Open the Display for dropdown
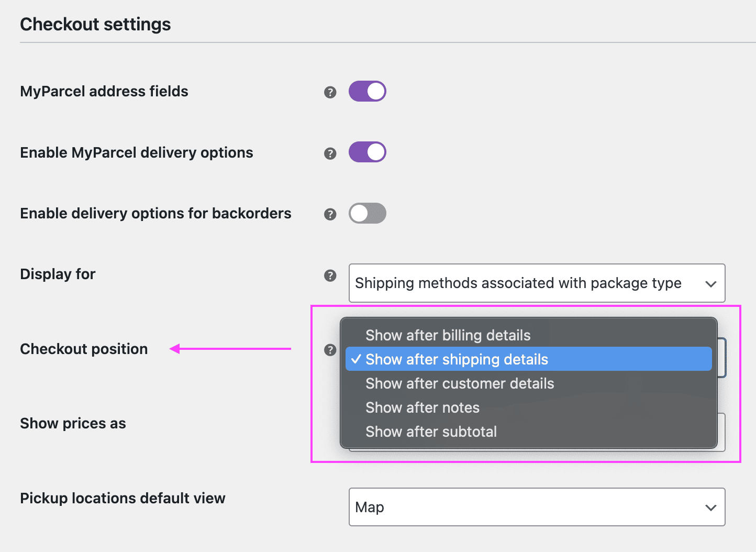Screen dimensions: 756x552 pos(537,283)
